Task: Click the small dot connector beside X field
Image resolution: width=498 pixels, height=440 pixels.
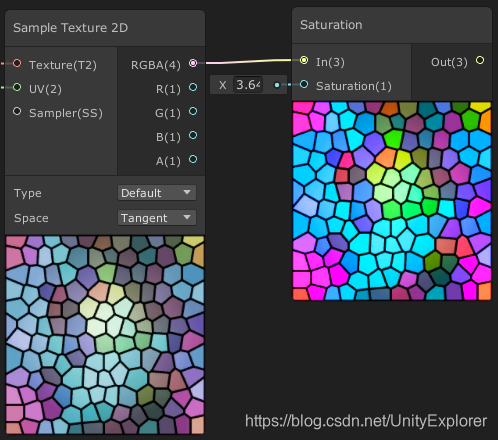Action: pos(277,85)
